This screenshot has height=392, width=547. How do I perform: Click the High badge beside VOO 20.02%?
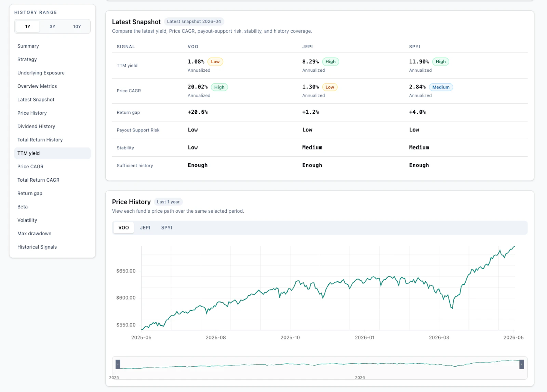point(219,87)
